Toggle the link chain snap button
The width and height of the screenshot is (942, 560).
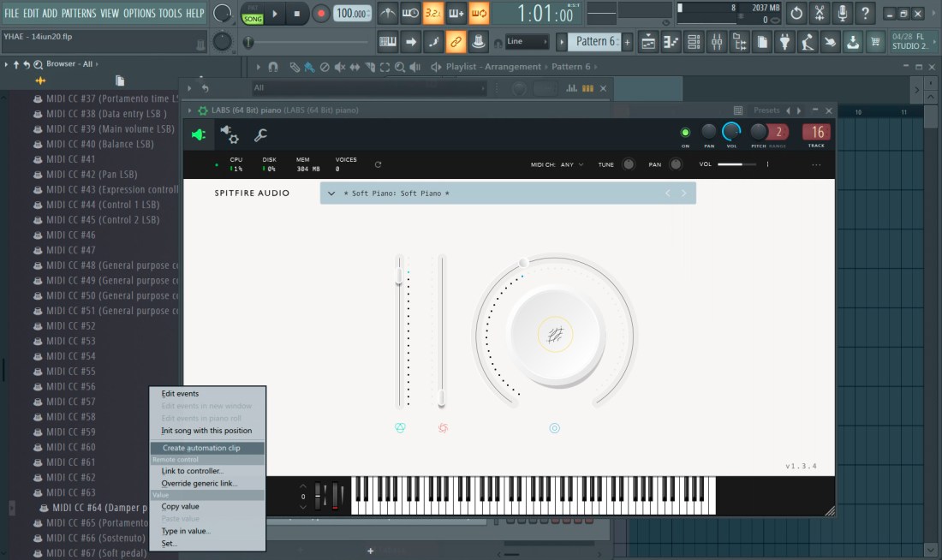(456, 42)
